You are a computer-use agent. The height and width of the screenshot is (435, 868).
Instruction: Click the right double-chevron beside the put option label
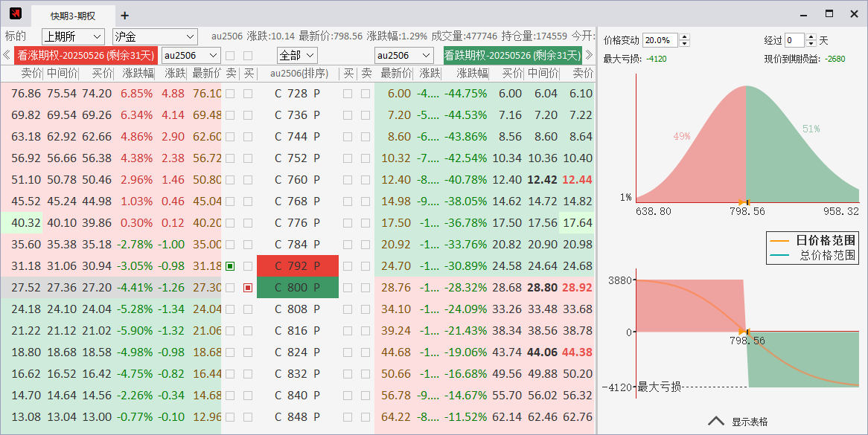click(x=589, y=55)
